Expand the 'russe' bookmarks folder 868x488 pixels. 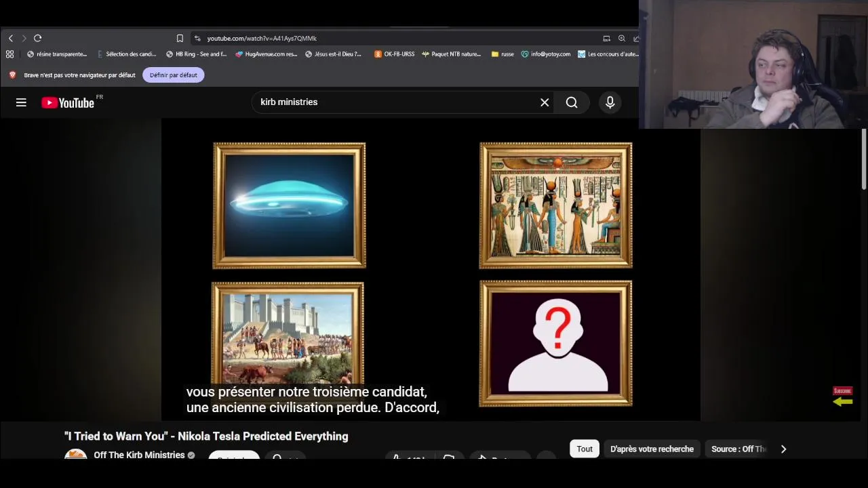click(502, 54)
